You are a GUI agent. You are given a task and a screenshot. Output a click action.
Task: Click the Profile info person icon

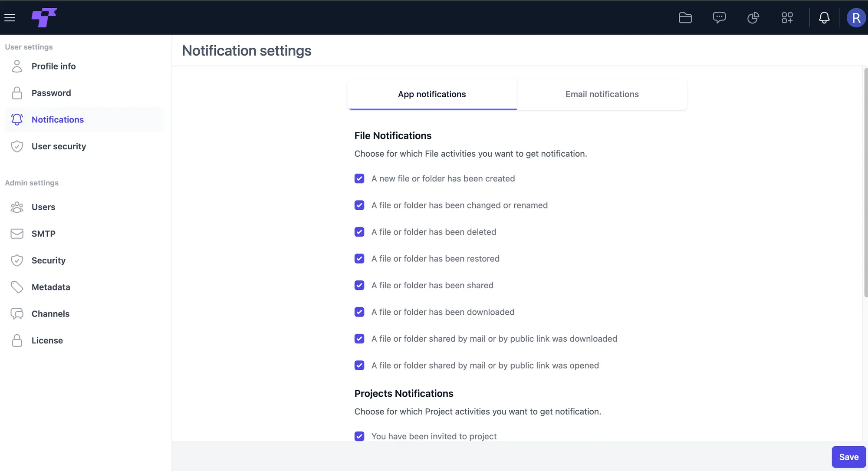(x=17, y=66)
